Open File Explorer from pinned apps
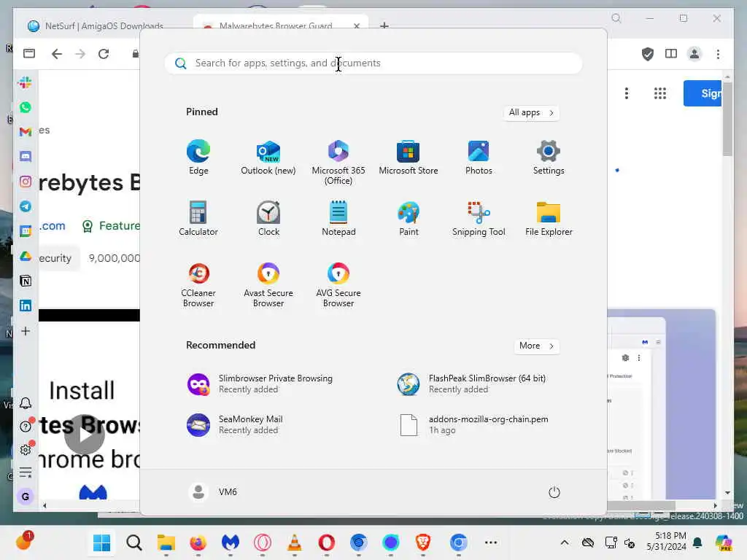 (549, 219)
